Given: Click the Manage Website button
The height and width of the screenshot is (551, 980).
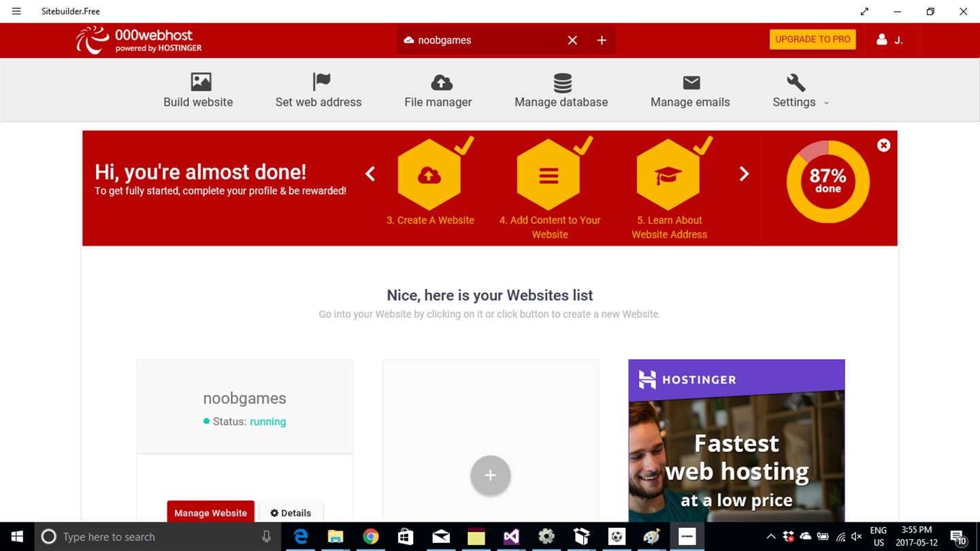Looking at the screenshot, I should pos(210,513).
